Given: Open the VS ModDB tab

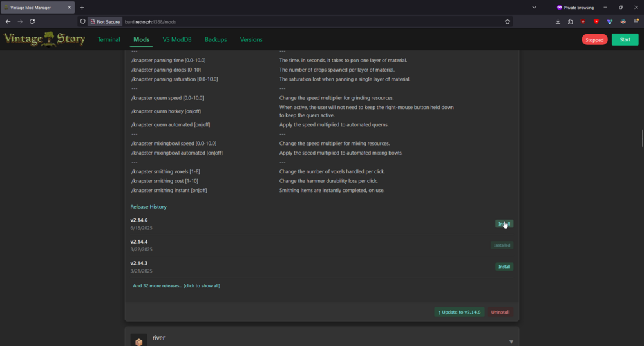Looking at the screenshot, I should 177,39.
